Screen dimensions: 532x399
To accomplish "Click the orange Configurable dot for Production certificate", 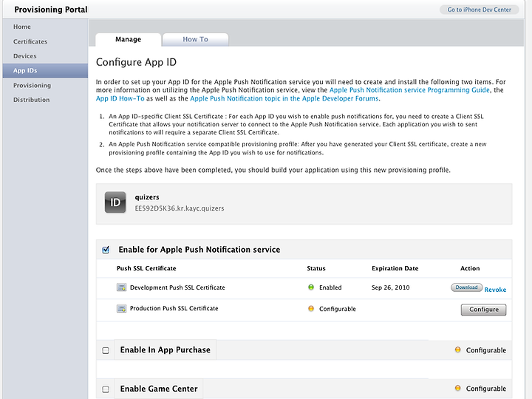I will pyautogui.click(x=311, y=308).
